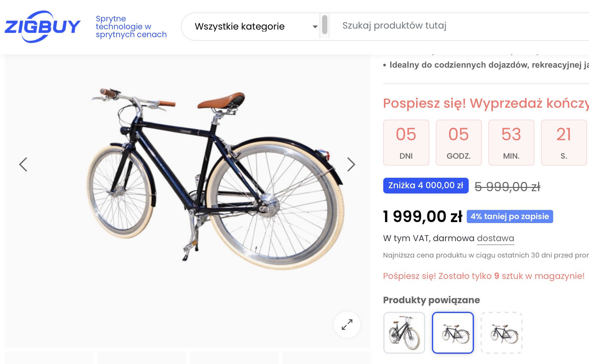
Task: Expand product image to fullscreen
Action: 347,325
